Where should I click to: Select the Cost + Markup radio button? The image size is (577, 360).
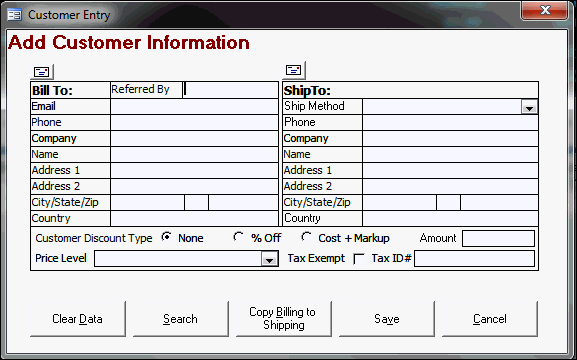(x=306, y=237)
